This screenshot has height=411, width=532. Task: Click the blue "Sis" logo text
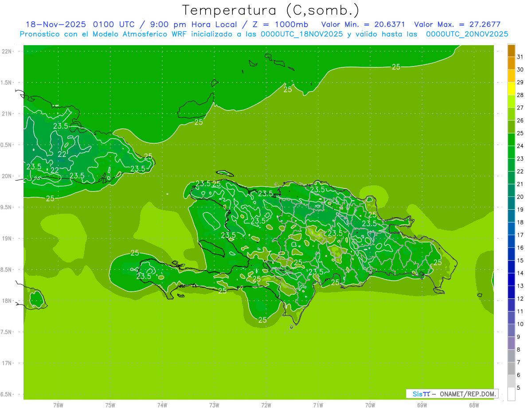pos(418,394)
